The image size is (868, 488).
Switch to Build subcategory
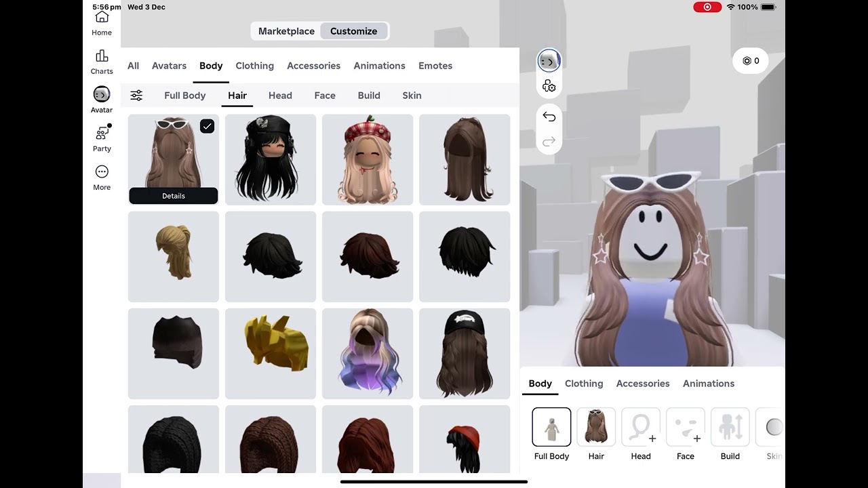(369, 96)
